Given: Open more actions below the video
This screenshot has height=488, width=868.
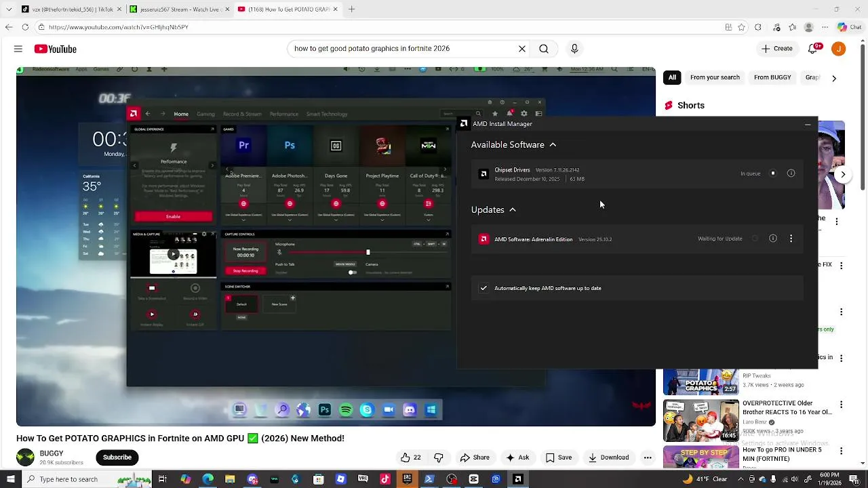Looking at the screenshot, I should (648, 457).
